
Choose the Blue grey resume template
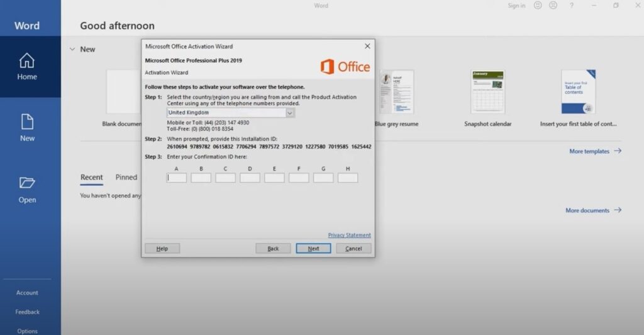tap(397, 92)
